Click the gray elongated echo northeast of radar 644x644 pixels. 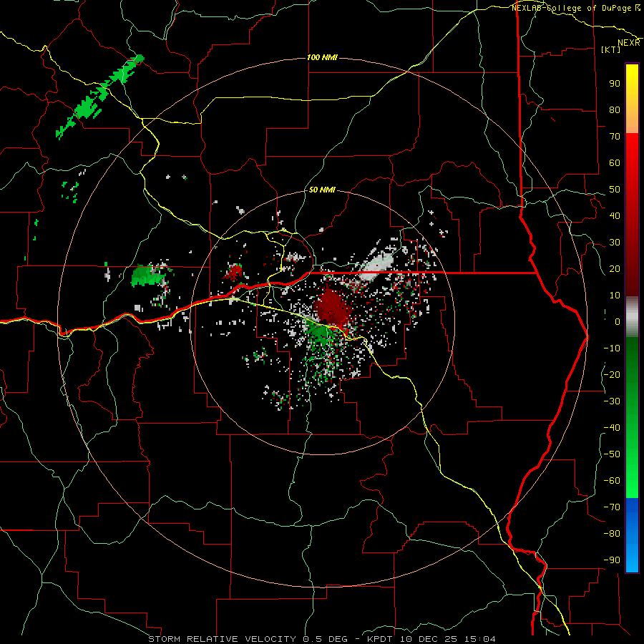(x=376, y=267)
